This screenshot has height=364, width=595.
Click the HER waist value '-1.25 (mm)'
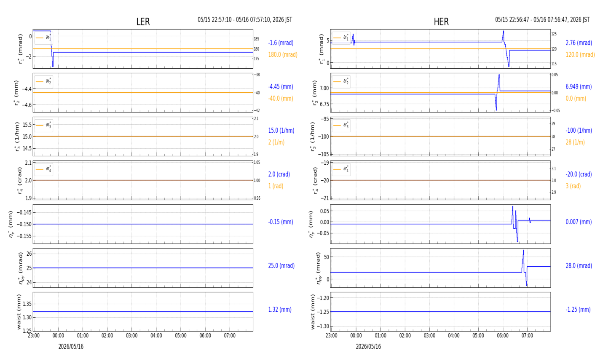(x=578, y=310)
